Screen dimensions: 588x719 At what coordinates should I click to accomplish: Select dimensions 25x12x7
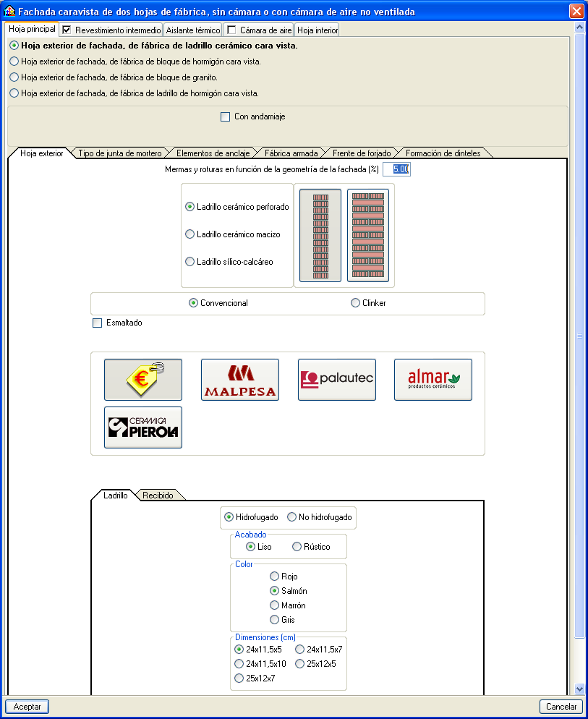pos(255,678)
